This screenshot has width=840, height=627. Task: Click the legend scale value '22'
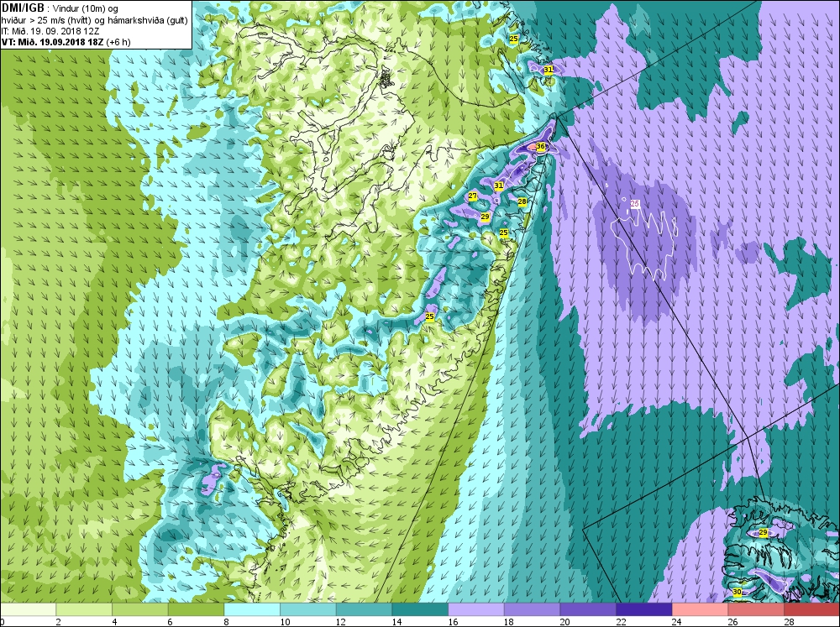pyautogui.click(x=621, y=622)
